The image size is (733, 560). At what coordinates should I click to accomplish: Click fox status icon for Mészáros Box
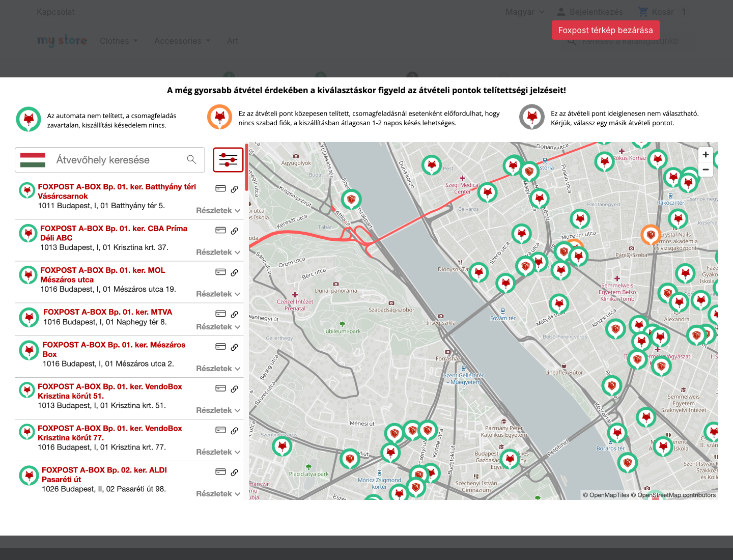(x=29, y=350)
